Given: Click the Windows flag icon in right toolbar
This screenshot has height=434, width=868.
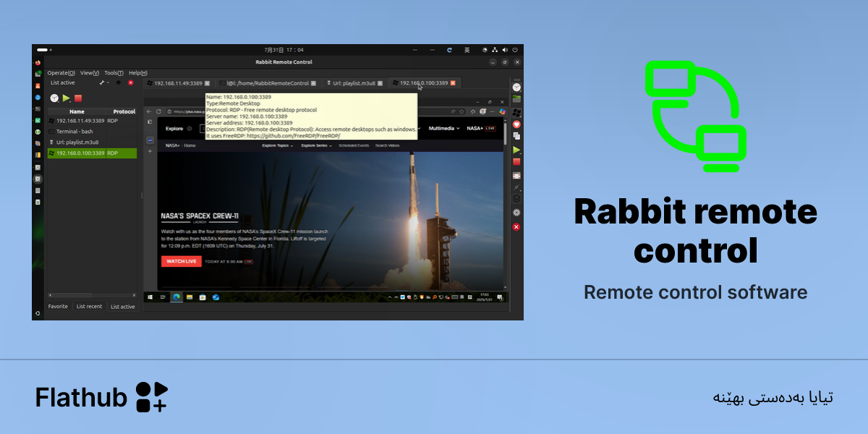Looking at the screenshot, I should coord(516,112).
